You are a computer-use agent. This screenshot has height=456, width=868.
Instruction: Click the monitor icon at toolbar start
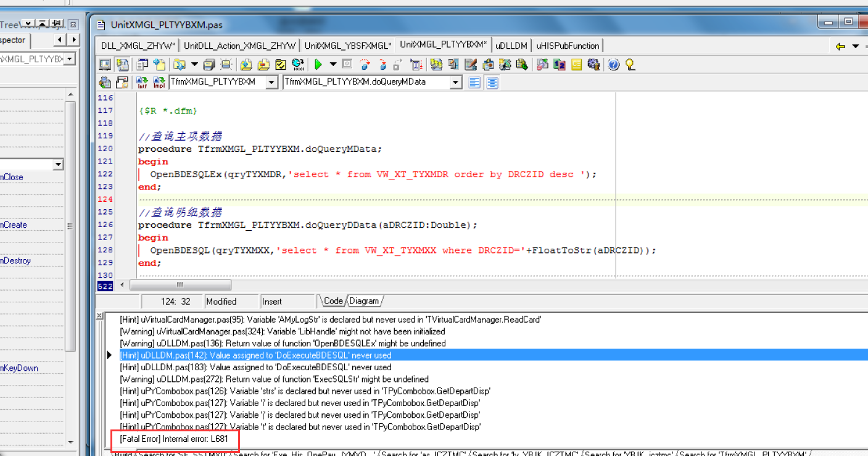105,64
